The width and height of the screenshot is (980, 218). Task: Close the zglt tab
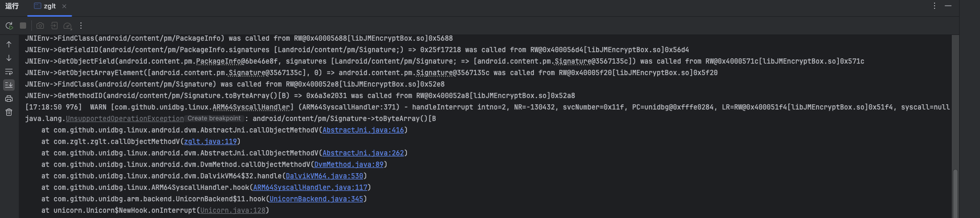pyautogui.click(x=64, y=6)
